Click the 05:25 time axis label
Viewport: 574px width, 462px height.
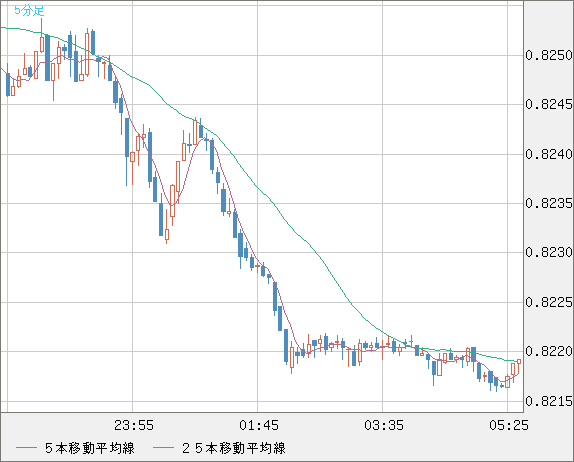coord(509,425)
